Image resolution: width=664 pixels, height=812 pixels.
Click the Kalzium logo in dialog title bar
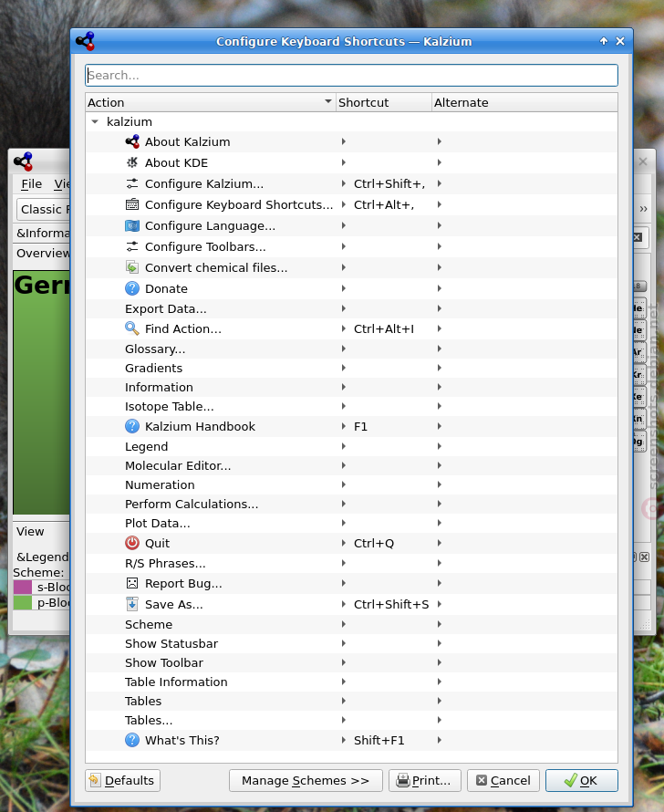pos(86,41)
